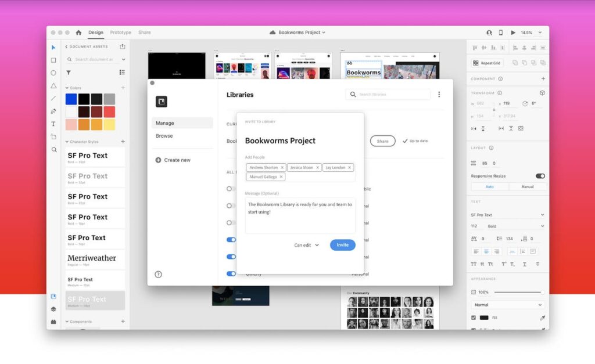Click the Repeat Grid button
The image size is (595, 364).
[487, 63]
